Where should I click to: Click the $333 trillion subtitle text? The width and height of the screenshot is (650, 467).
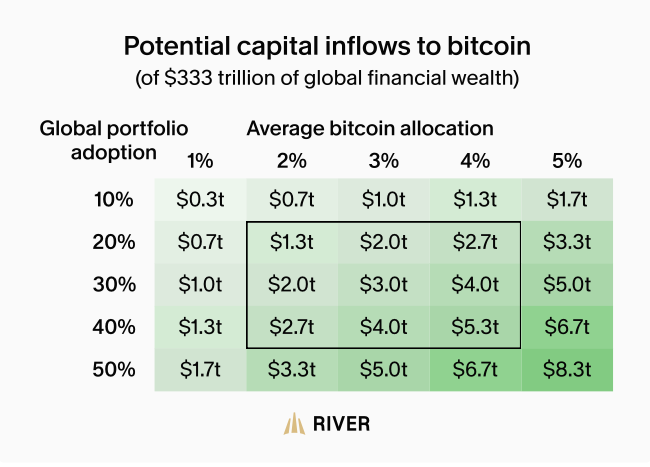(x=327, y=78)
